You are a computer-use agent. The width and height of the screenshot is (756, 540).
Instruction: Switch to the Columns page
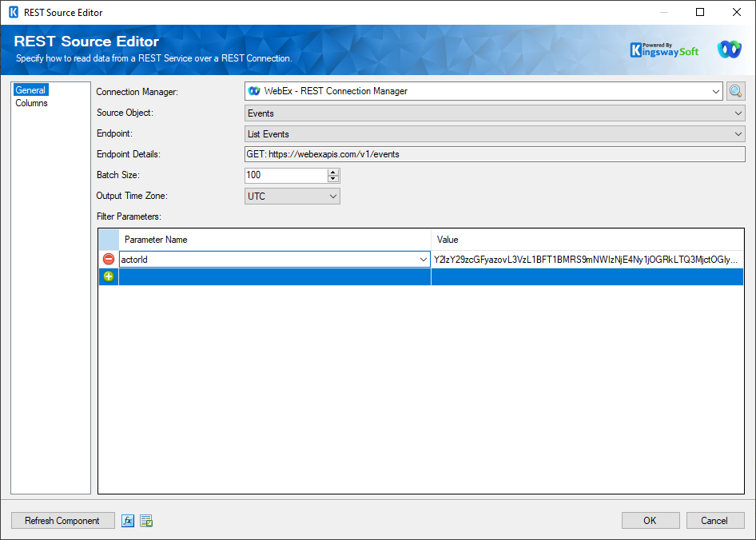pos(31,103)
